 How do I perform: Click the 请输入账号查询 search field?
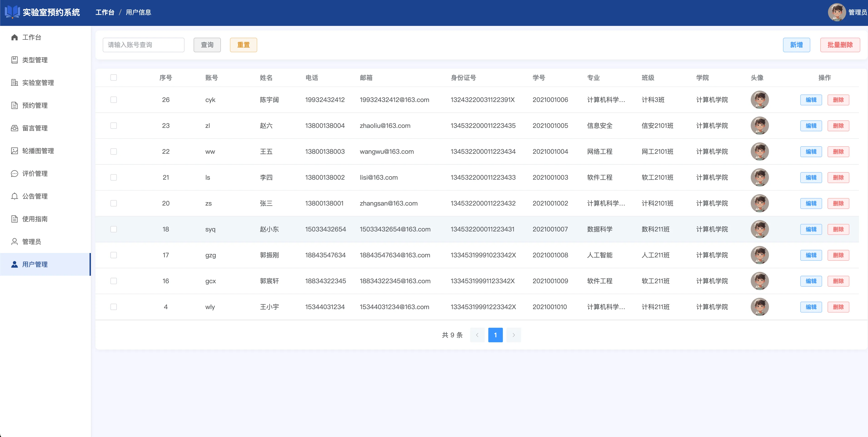(x=144, y=45)
